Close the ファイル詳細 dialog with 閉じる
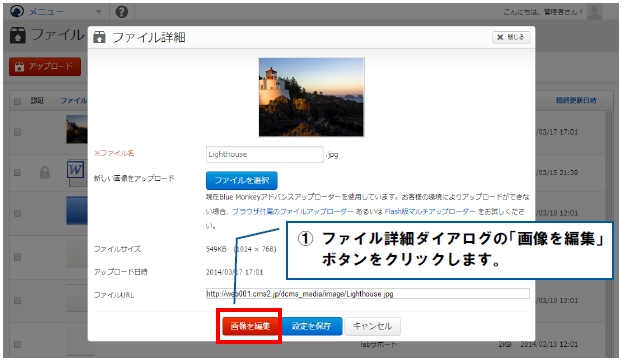 point(511,37)
